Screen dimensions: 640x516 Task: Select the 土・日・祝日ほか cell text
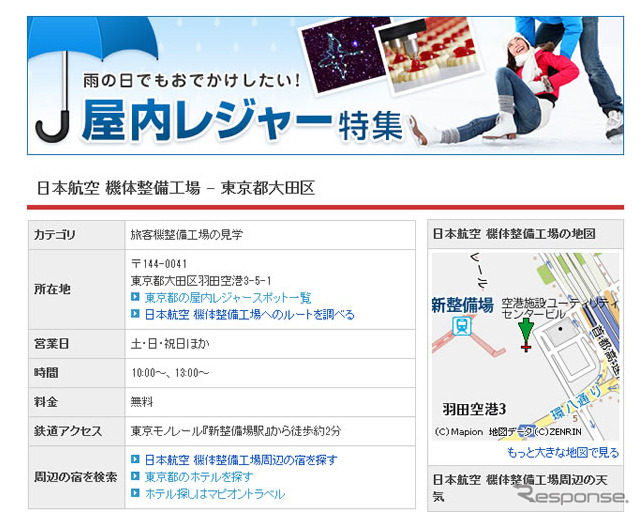[x=170, y=344]
